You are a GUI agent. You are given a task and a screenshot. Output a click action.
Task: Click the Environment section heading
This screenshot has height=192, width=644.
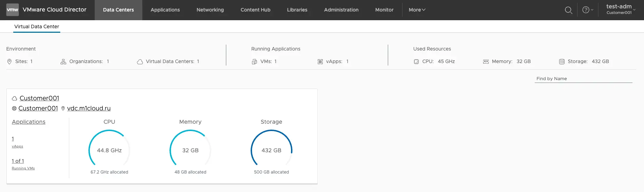[x=21, y=49]
